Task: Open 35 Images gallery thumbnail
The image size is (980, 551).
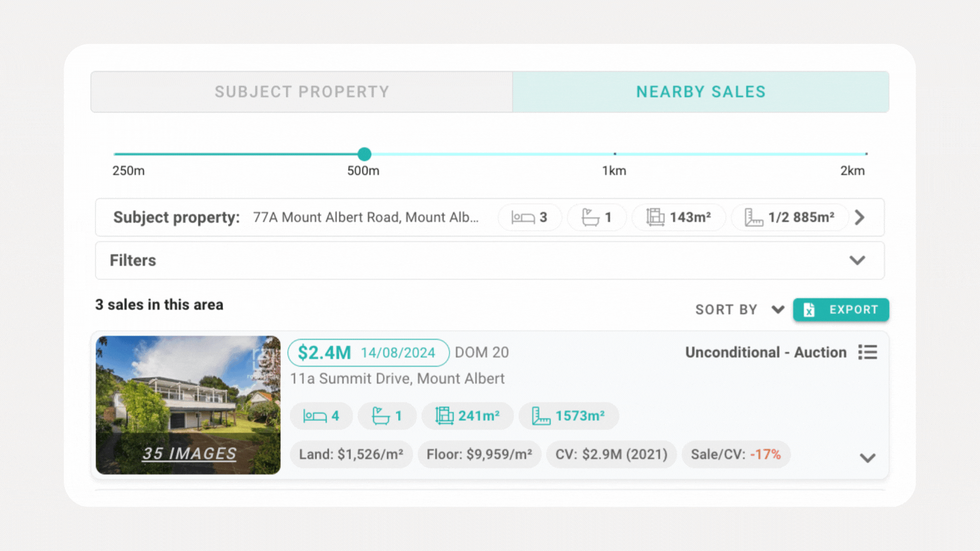Action: click(x=188, y=405)
